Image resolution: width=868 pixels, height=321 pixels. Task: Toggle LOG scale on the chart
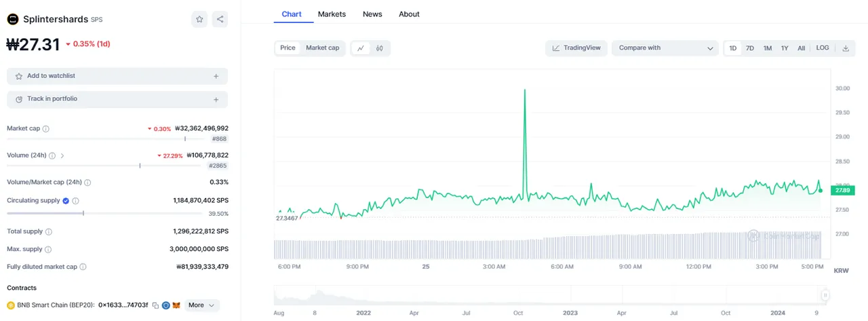coord(823,48)
